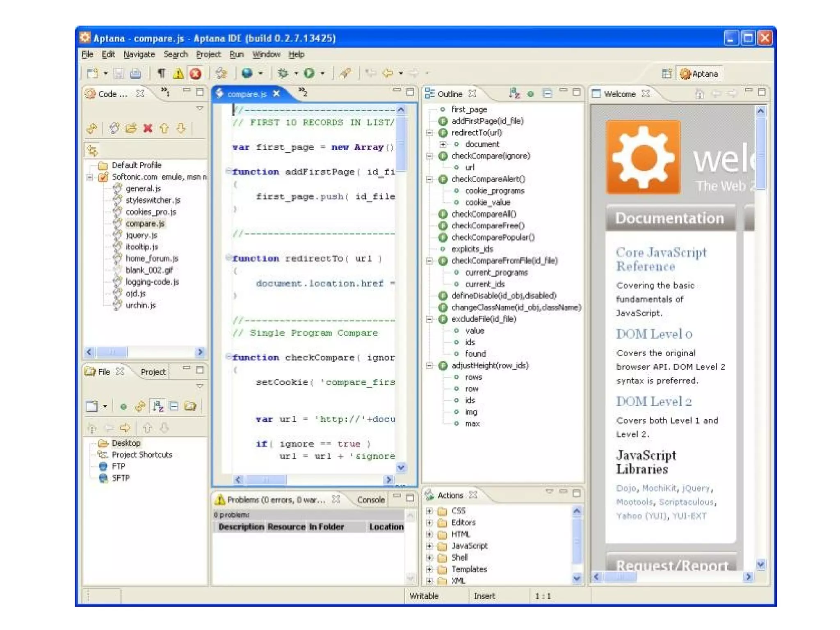Click the move up arrow in Code panel
The width and height of the screenshot is (840, 630).
coord(164,128)
